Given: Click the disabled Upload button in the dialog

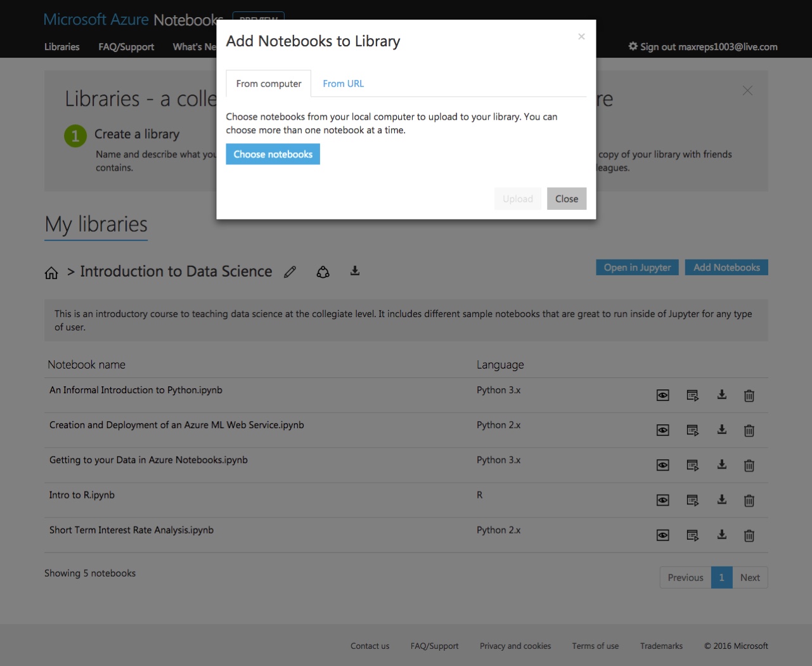Looking at the screenshot, I should (518, 199).
